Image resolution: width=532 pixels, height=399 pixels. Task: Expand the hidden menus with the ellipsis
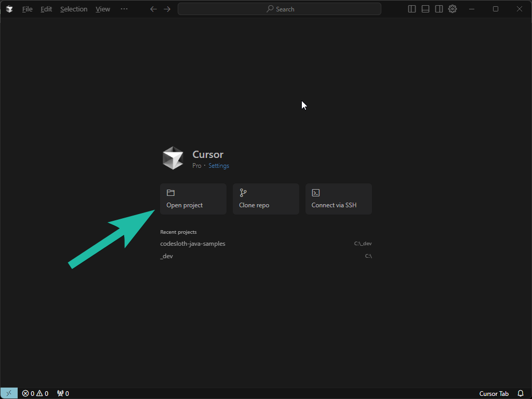124,9
